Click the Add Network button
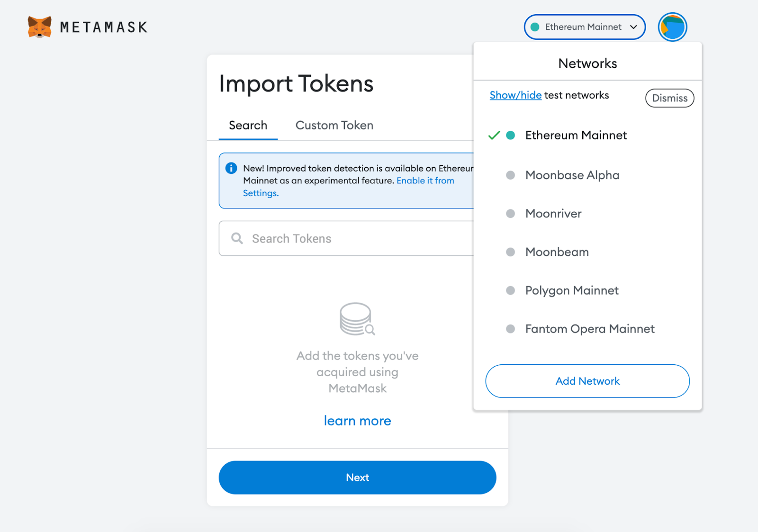This screenshot has height=532, width=758. [x=587, y=381]
